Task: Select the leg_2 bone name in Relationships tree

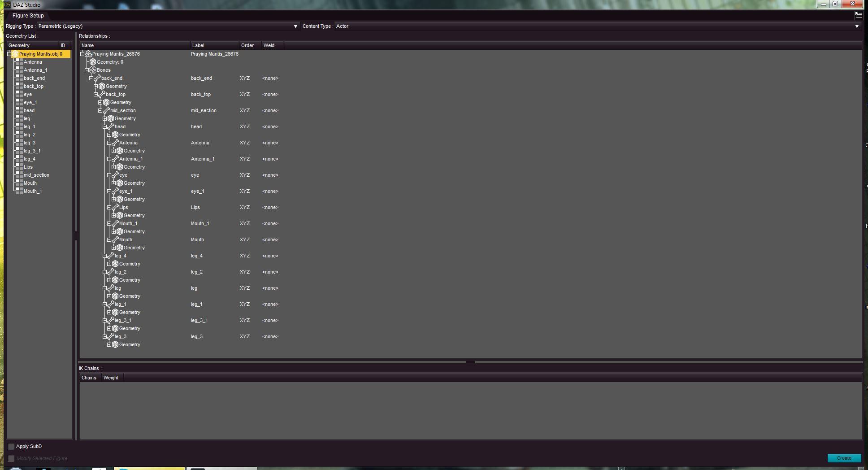Action: 121,272
